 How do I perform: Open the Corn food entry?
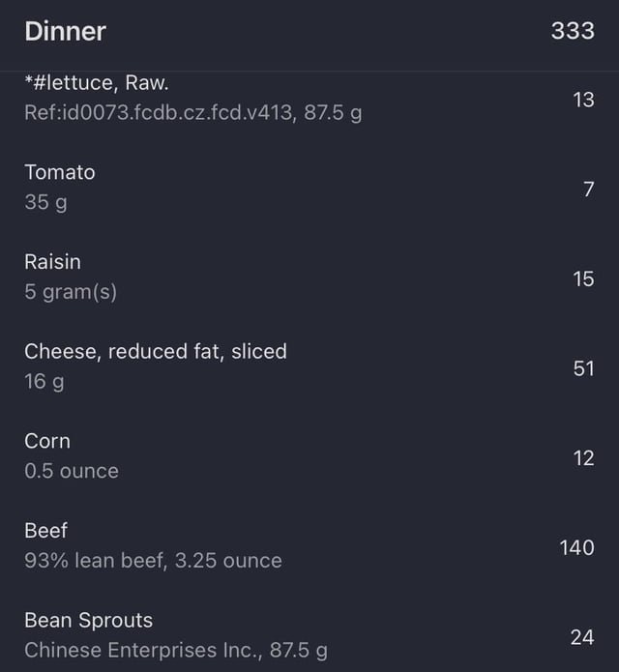pos(309,456)
